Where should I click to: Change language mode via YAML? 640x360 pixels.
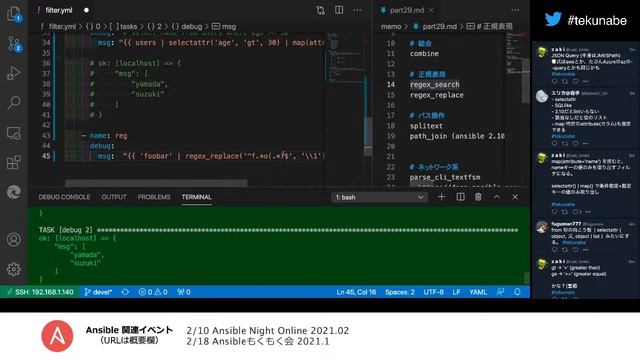[x=478, y=292]
